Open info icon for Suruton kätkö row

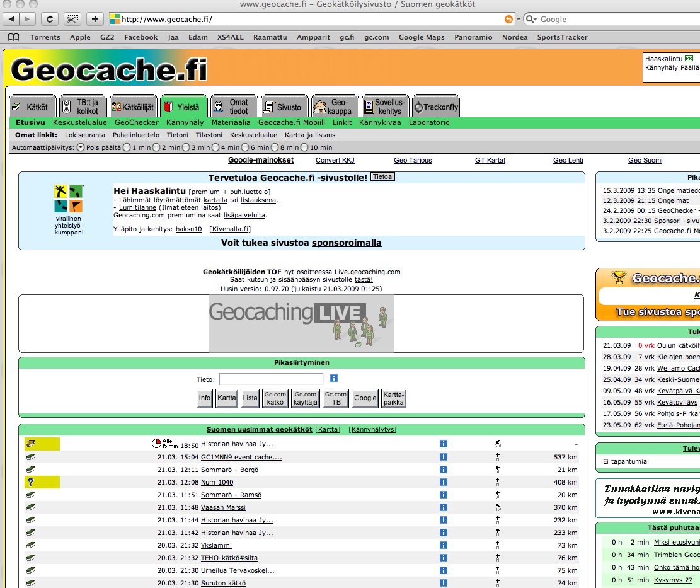point(444,582)
